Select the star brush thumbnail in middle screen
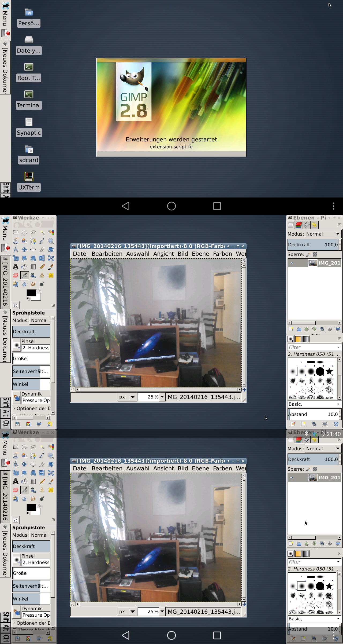 click(329, 371)
